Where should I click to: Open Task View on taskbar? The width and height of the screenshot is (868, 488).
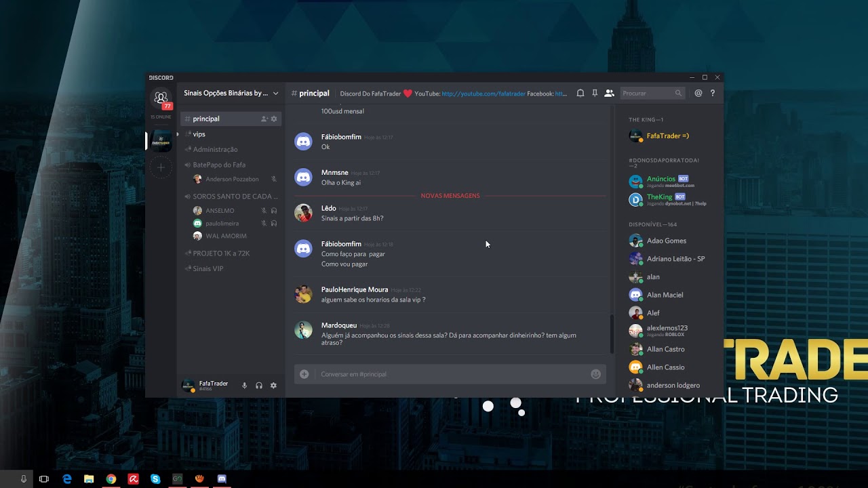44,479
